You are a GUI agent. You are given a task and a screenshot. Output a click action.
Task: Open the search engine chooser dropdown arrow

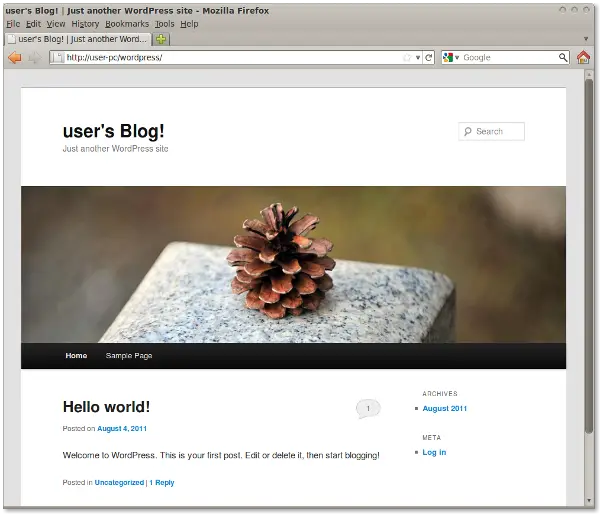(457, 58)
